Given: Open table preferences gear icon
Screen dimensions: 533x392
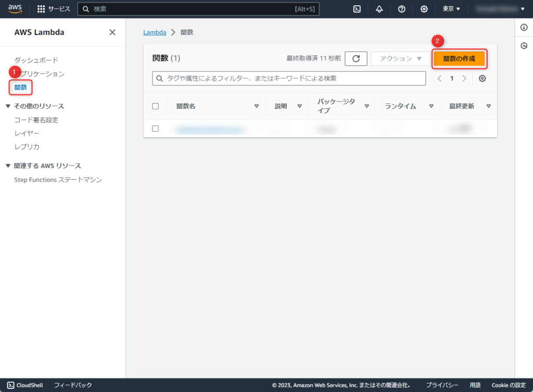Looking at the screenshot, I should click(x=482, y=79).
